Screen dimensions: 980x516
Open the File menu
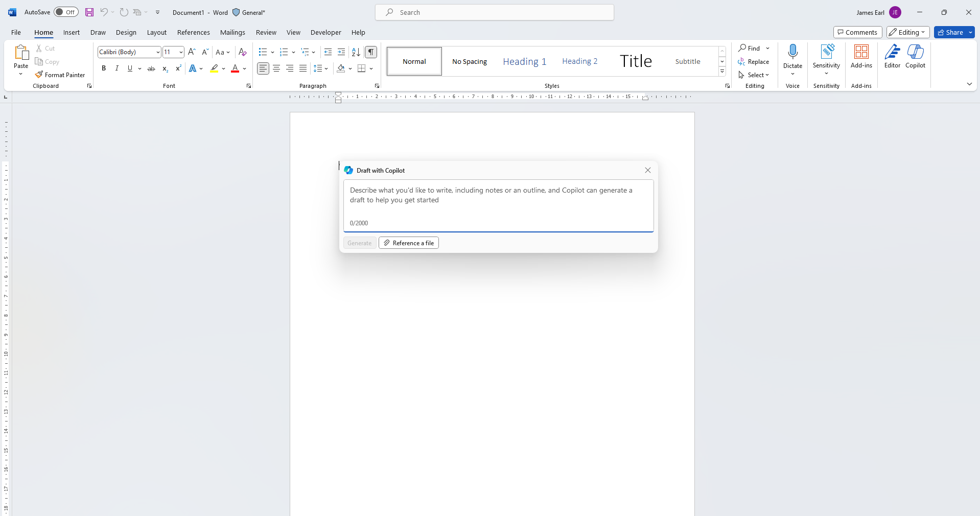16,32
